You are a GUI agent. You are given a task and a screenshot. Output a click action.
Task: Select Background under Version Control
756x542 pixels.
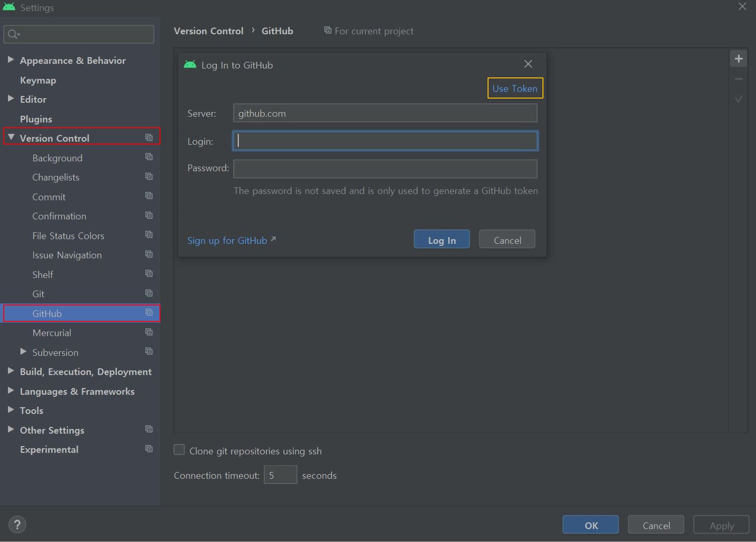click(57, 158)
